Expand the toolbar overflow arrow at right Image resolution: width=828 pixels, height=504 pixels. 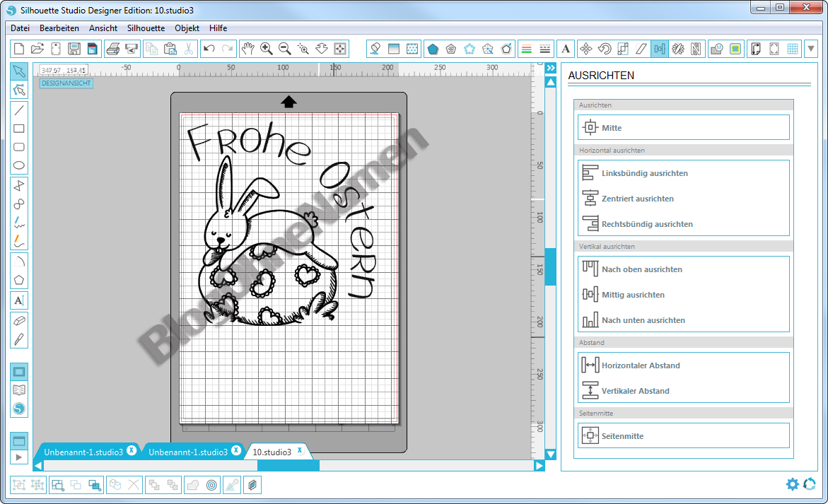click(812, 49)
